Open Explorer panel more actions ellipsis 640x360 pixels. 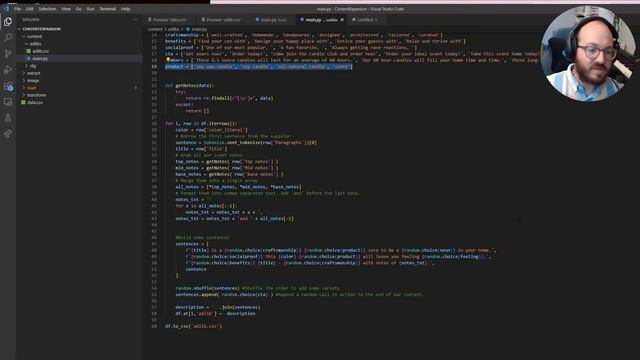coord(135,20)
